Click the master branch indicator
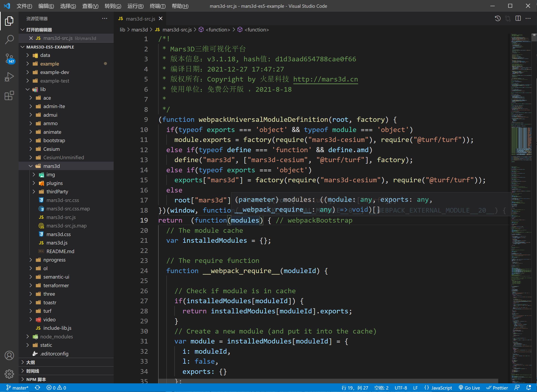Viewport: 537px width, 392px height. 17,388
